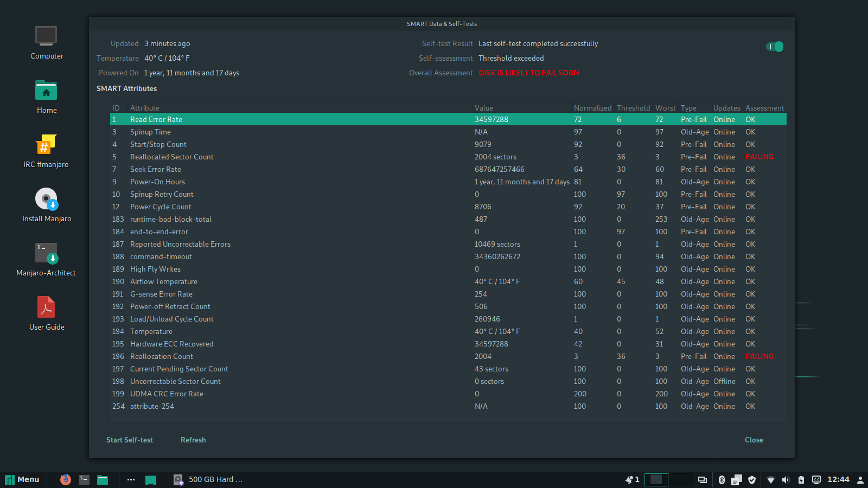Viewport: 868px width, 488px height.
Task: Open the Wi-Fi network tray icon
Action: (770, 479)
